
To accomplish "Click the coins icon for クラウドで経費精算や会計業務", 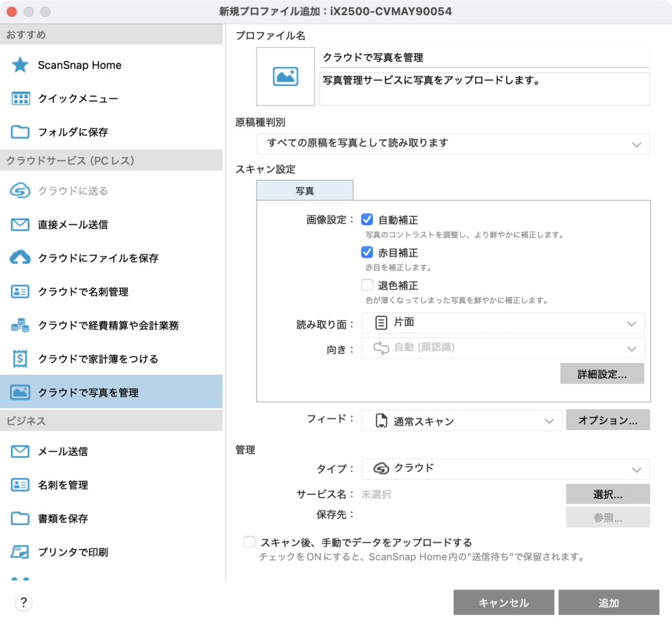I will pos(20,325).
